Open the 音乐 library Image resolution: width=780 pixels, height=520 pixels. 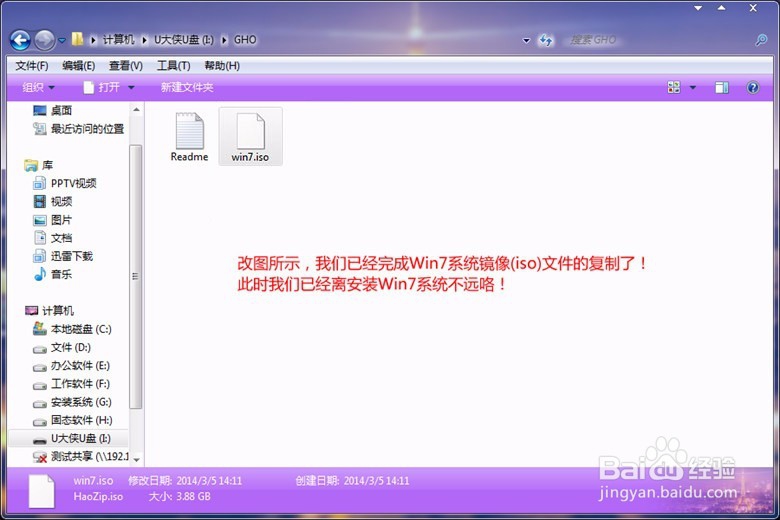52,274
